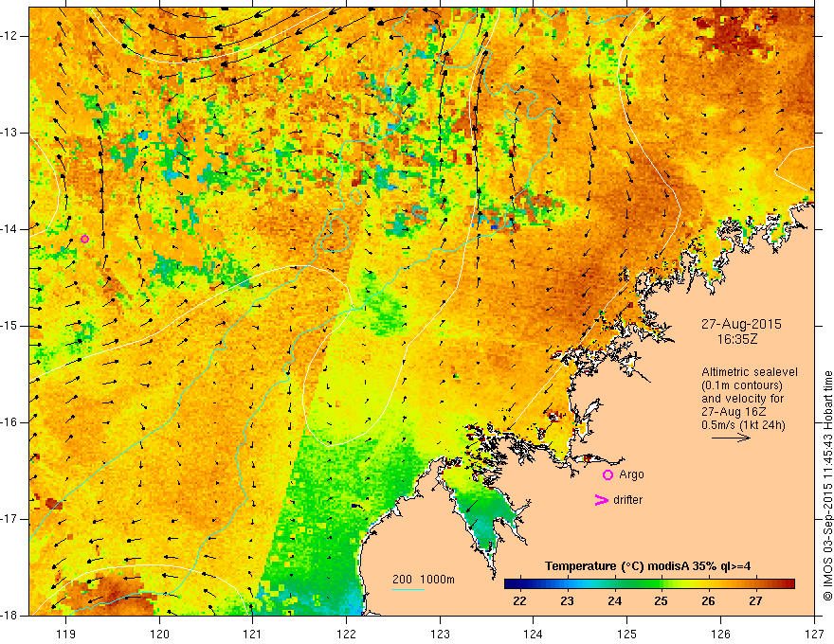Click the temperature color bar at 24 degrees
This screenshot has height=644, width=834.
614,584
